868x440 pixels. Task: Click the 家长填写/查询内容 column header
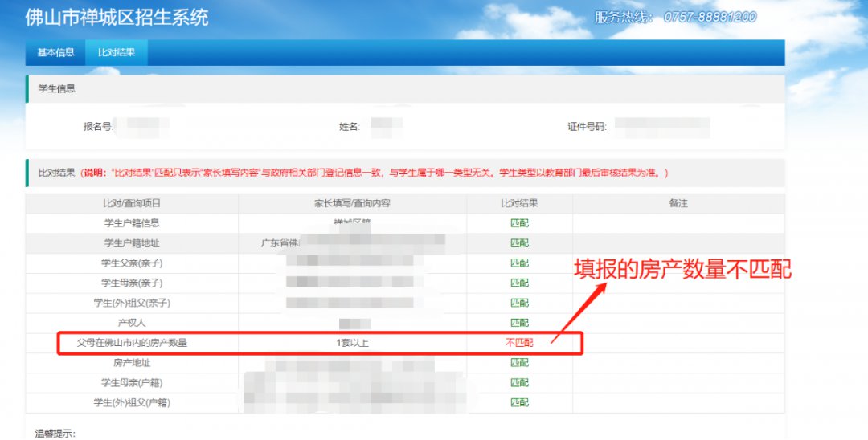coord(352,204)
